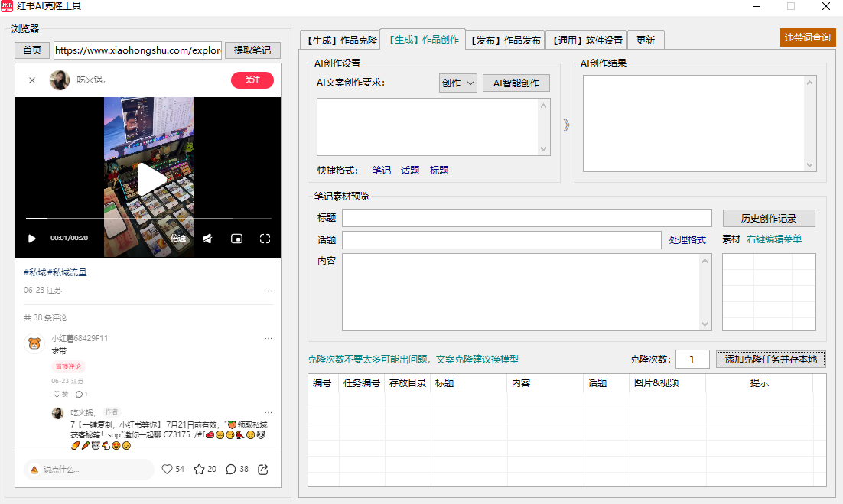Open the #私域 hashtag link

pos(35,272)
